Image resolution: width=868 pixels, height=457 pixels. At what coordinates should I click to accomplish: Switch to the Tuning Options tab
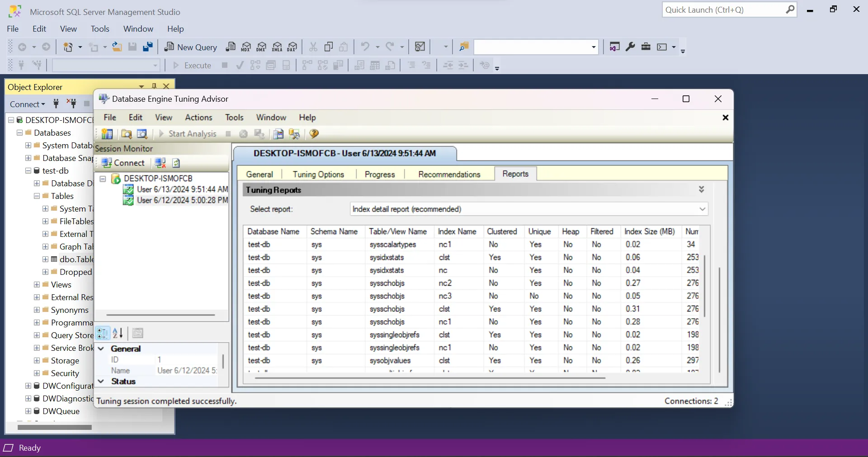(318, 174)
